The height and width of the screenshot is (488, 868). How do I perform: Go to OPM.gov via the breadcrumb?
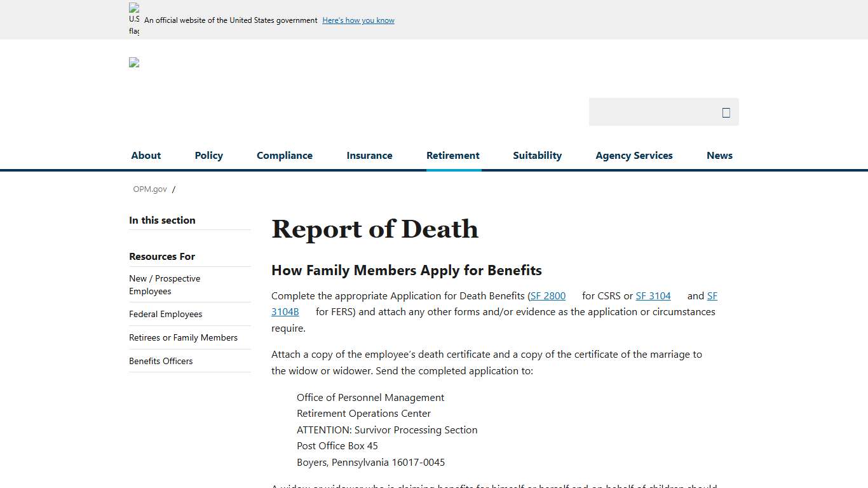(x=150, y=189)
